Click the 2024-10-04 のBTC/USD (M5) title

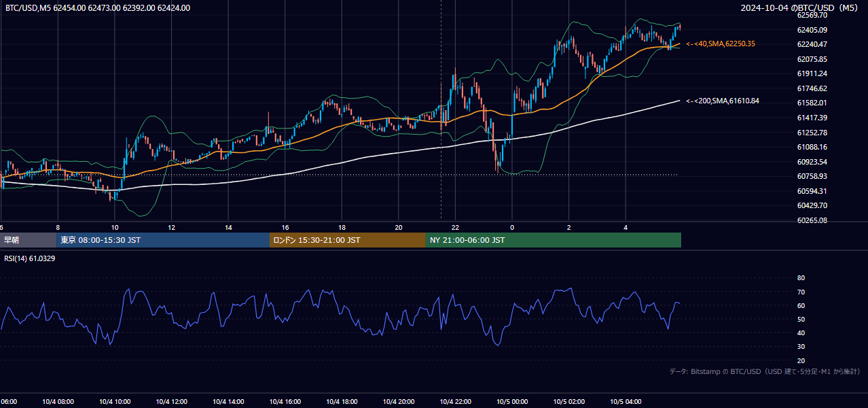800,8
